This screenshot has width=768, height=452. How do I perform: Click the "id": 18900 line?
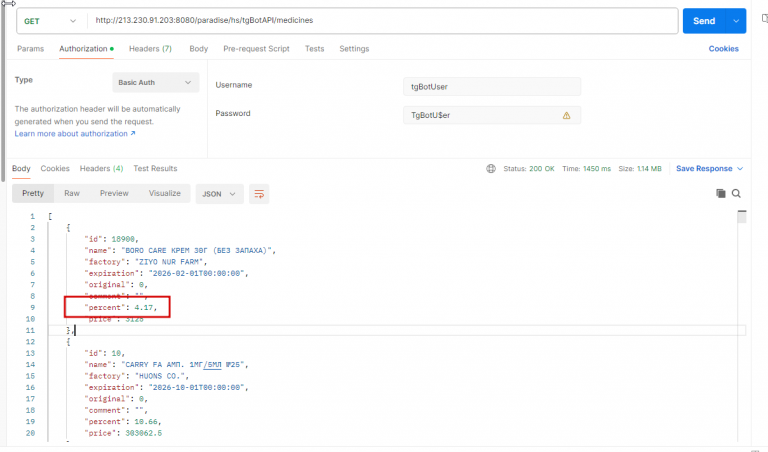112,239
